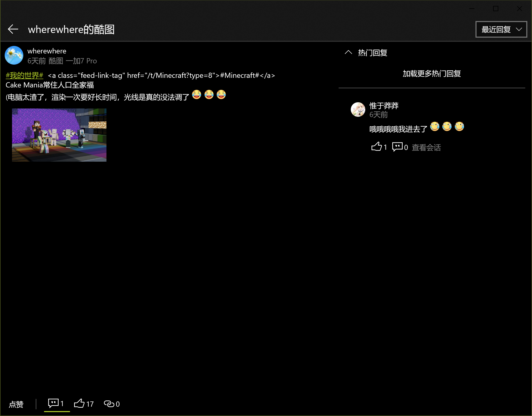The height and width of the screenshot is (416, 532).
Task: Go back using the arrow icon
Action: tap(13, 29)
